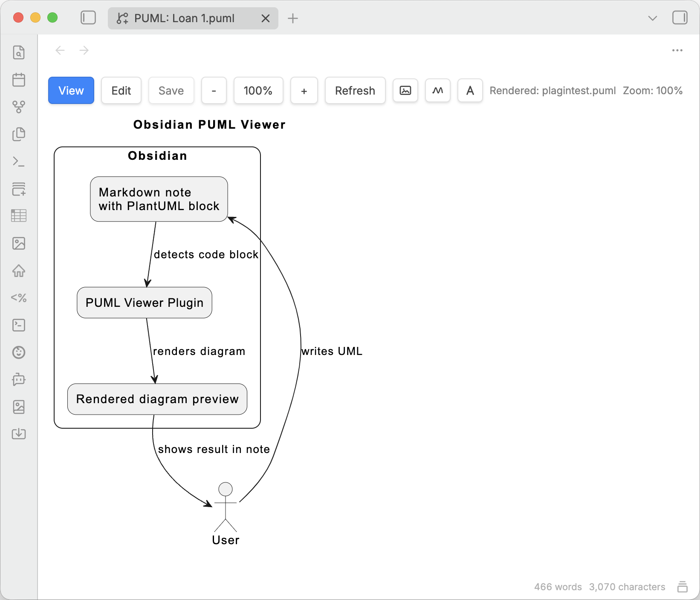
Task: Click the export image toolbar icon
Action: coord(405,90)
